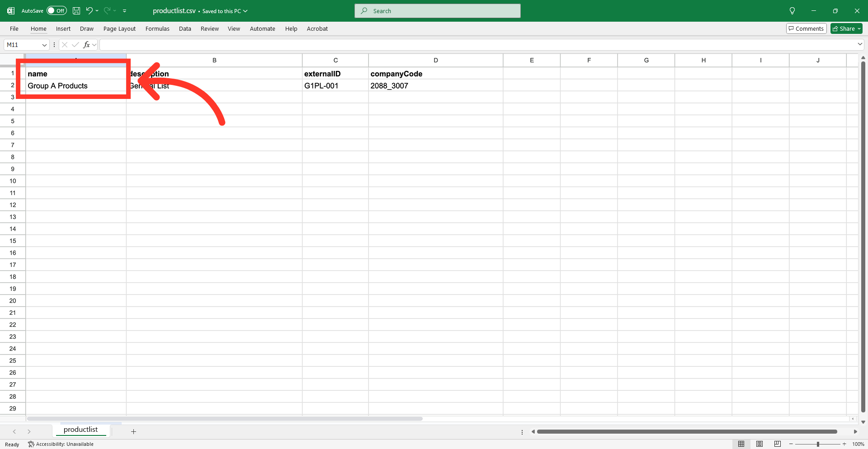The width and height of the screenshot is (868, 449).
Task: Open the Data tab
Action: coord(185,28)
